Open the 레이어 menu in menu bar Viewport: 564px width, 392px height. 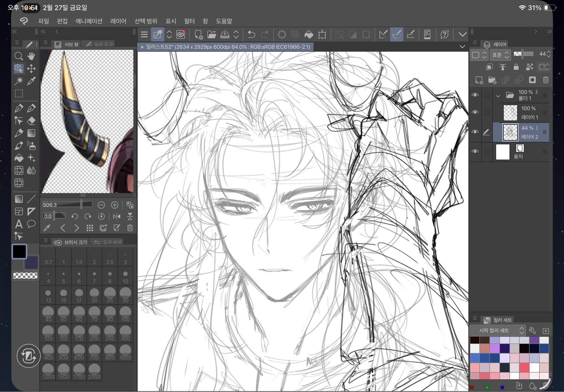(x=119, y=21)
